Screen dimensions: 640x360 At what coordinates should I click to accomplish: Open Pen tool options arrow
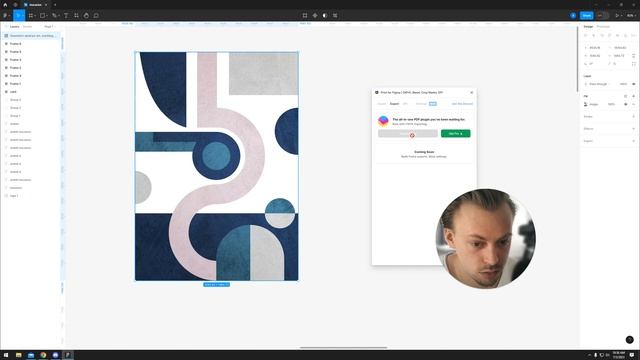(58, 16)
